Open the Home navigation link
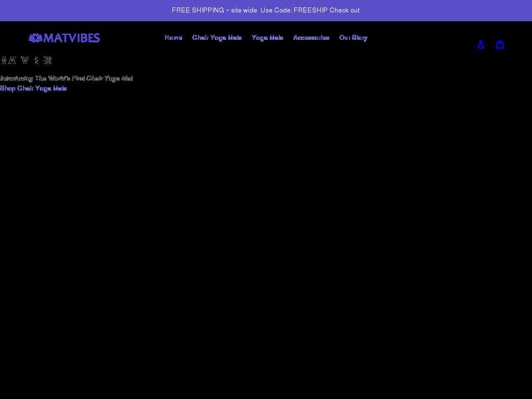The width and height of the screenshot is (532, 399). point(173,38)
